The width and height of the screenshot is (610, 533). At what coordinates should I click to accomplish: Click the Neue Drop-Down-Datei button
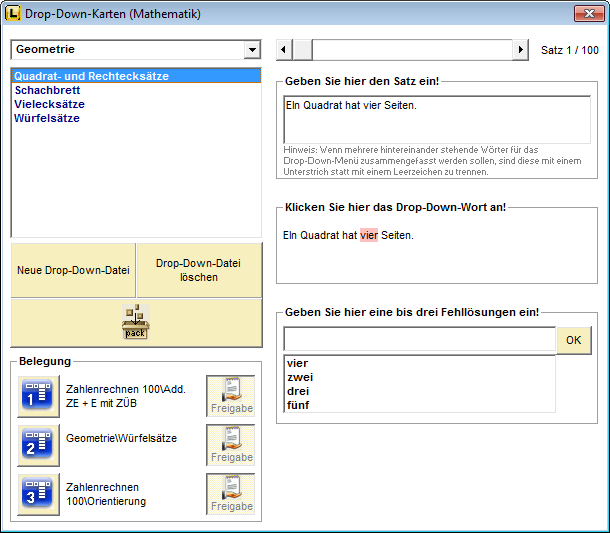coord(73,270)
